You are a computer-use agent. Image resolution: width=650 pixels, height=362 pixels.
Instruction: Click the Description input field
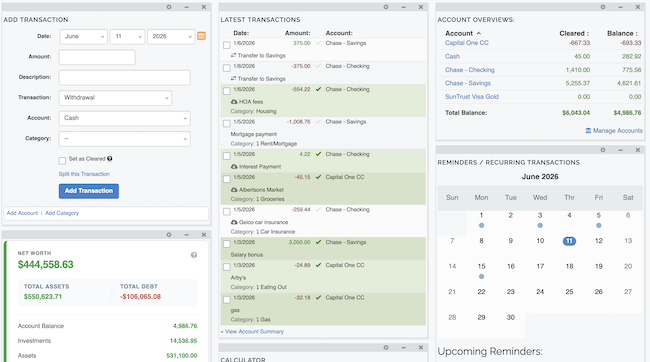point(124,78)
